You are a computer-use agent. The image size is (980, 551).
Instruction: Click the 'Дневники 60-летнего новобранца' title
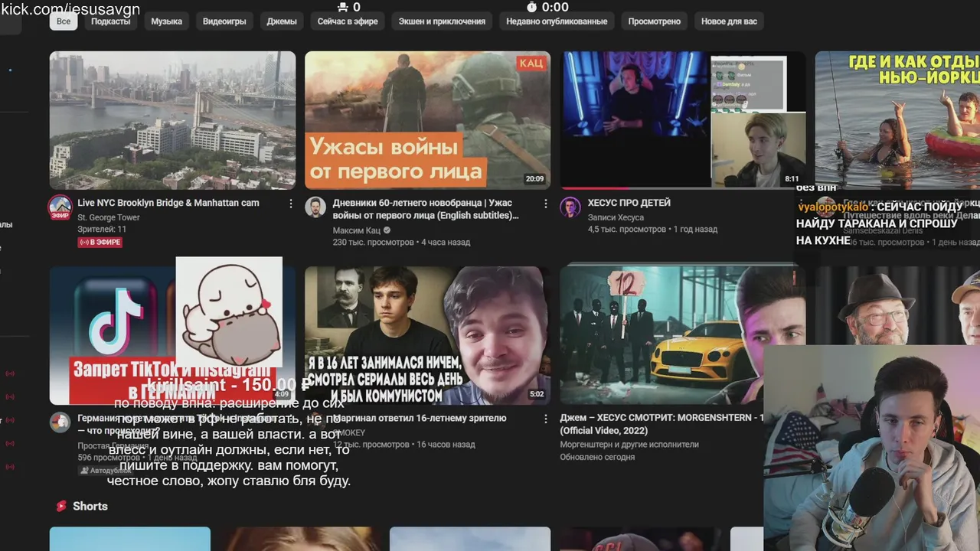tap(426, 209)
